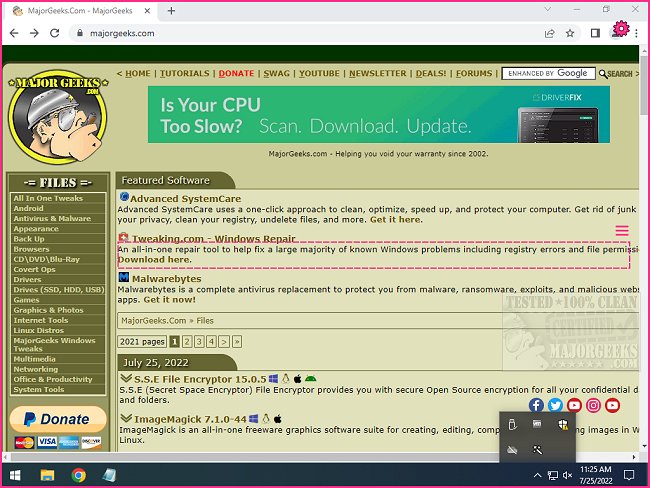Go to page 3 of files
Screen dimensions: 650x488
199,342
